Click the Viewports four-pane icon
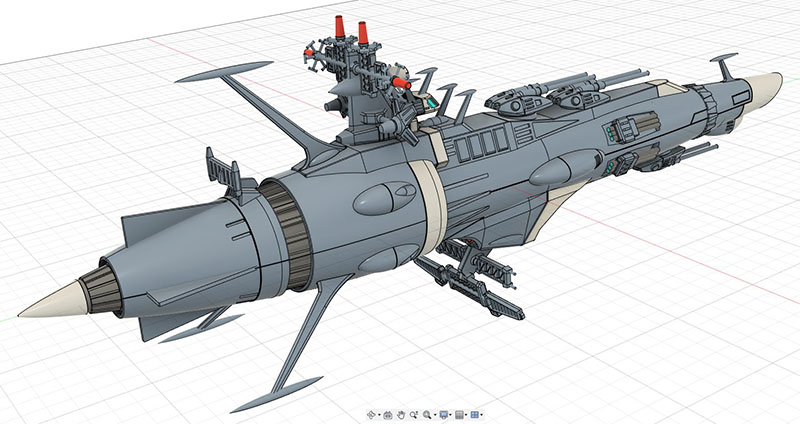 (x=474, y=415)
